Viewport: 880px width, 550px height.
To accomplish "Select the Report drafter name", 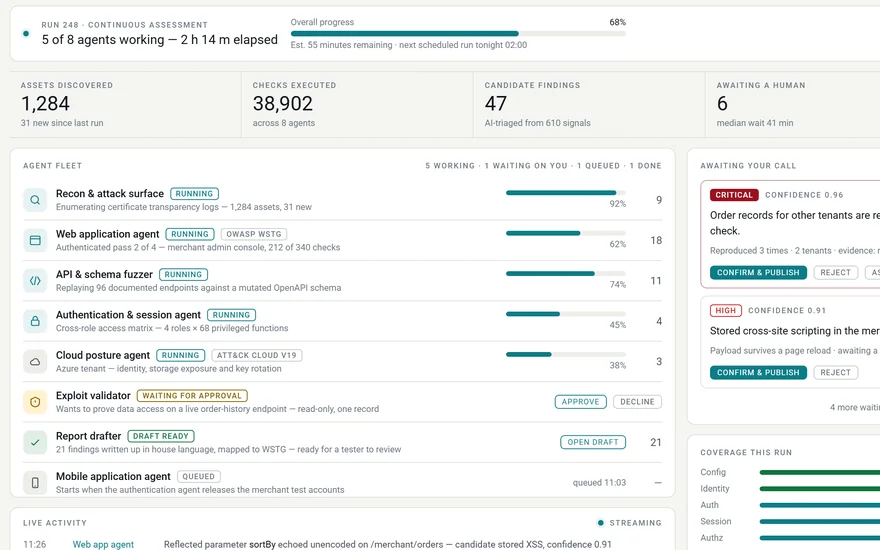I will pos(88,436).
